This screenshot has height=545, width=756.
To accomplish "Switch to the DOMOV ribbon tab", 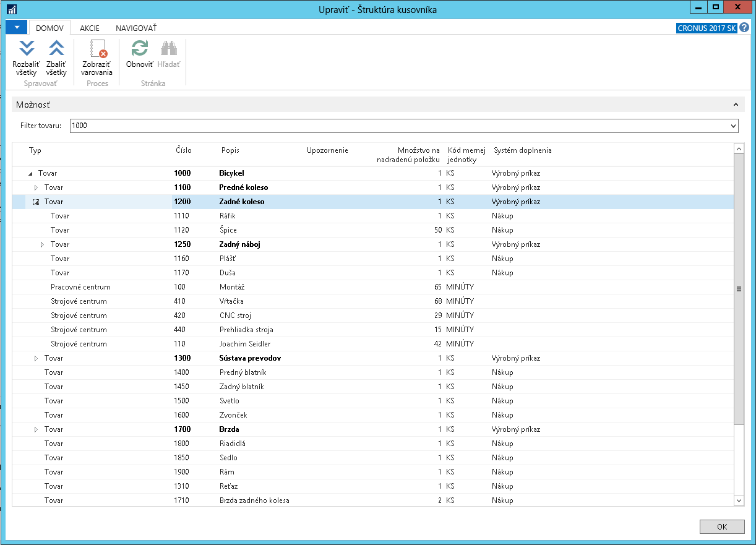I will click(49, 28).
